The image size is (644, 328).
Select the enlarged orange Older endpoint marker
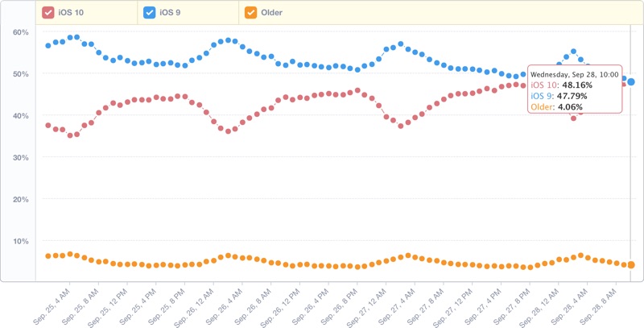(632, 264)
